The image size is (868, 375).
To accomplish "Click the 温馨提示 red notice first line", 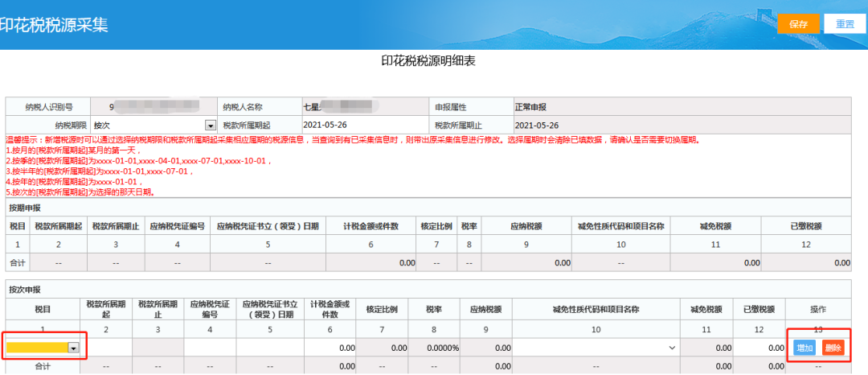I will coord(353,139).
